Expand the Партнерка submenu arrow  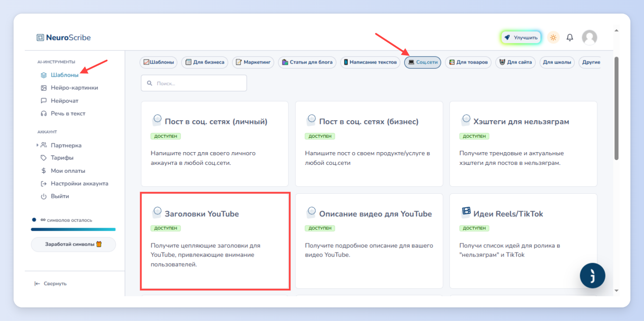[37, 145]
